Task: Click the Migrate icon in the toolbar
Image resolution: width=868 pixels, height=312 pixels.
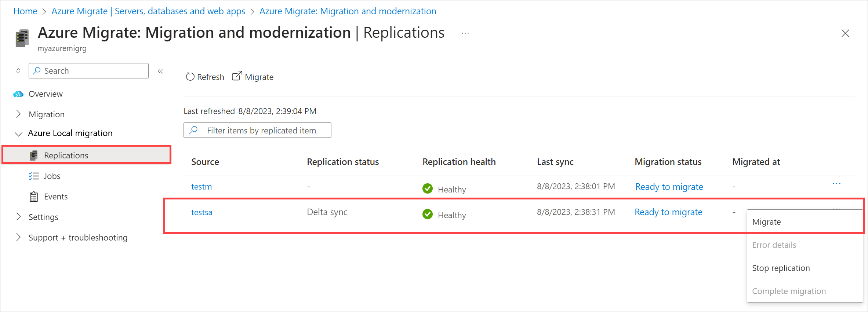Action: pyautogui.click(x=237, y=76)
